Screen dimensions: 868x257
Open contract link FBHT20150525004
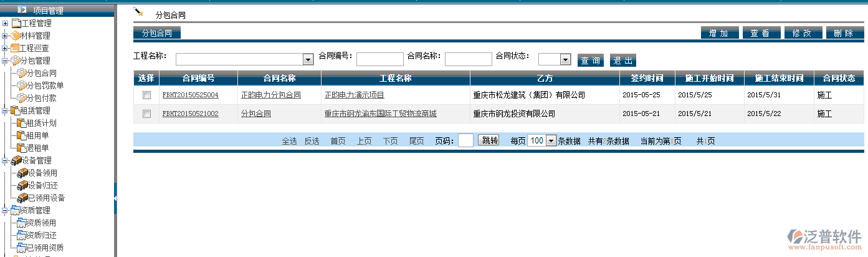190,95
